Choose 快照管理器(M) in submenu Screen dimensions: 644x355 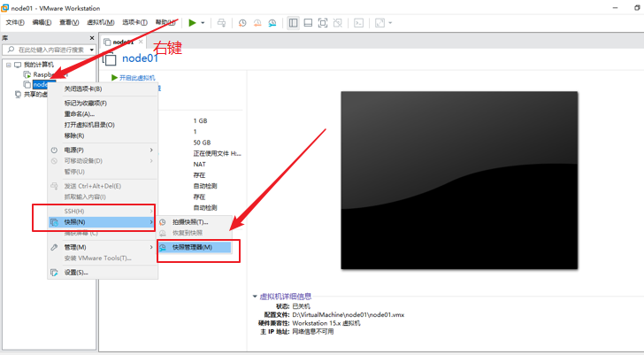195,247
